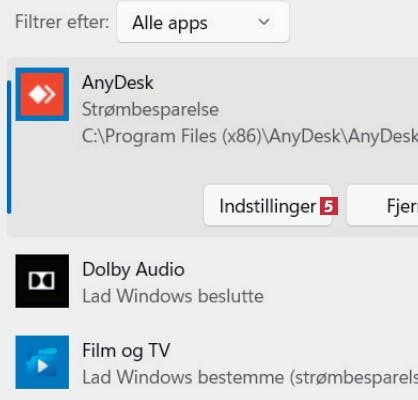Click the Filtrer efter label
The height and width of the screenshot is (400, 418).
point(62,22)
